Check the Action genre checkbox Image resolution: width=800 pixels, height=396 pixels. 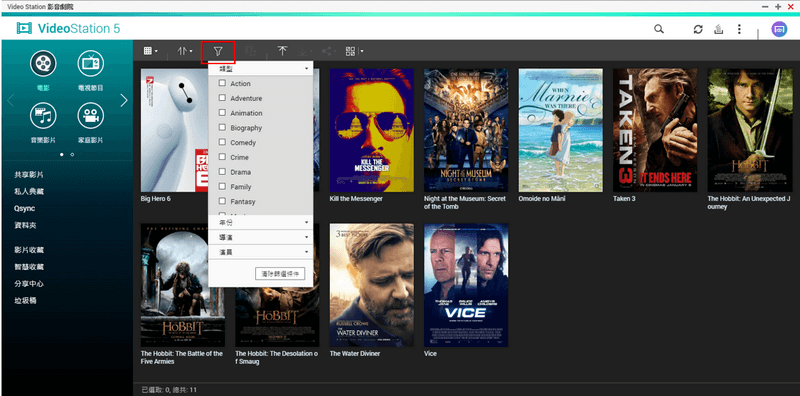pyautogui.click(x=222, y=83)
